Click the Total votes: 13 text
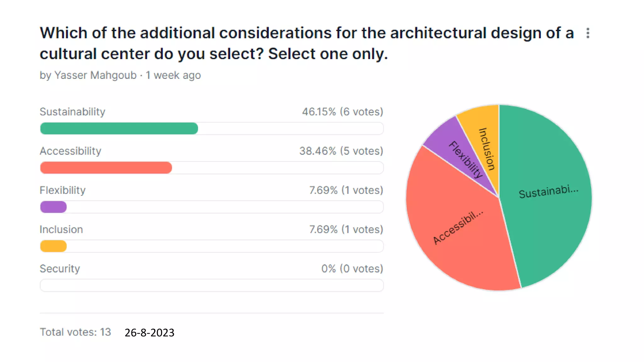The height and width of the screenshot is (362, 644). 75,332
